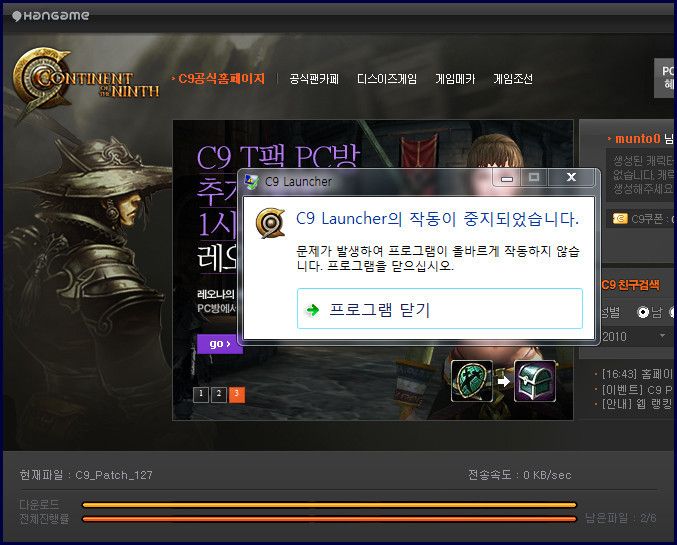The height and width of the screenshot is (545, 677).
Task: Click the munto0 username text
Action: coord(637,139)
